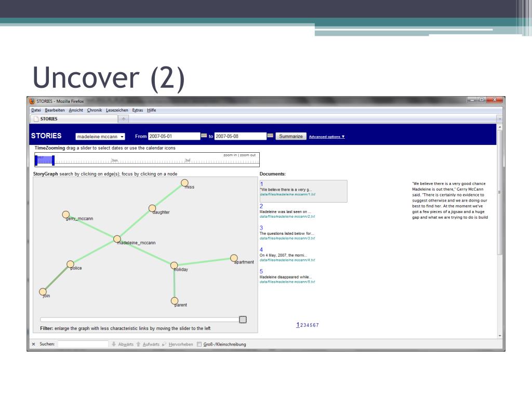Click the edge between daughter and miss
This screenshot has height=399, width=532.
pyautogui.click(x=168, y=195)
